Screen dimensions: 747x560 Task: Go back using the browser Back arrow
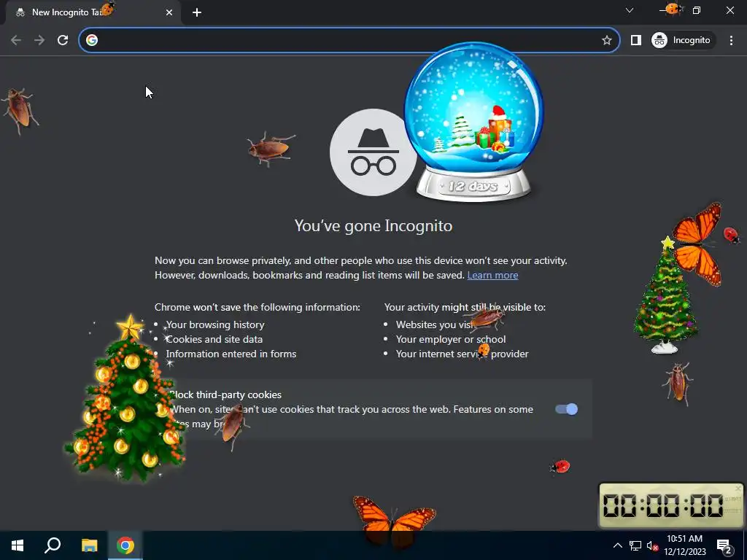tap(16, 41)
